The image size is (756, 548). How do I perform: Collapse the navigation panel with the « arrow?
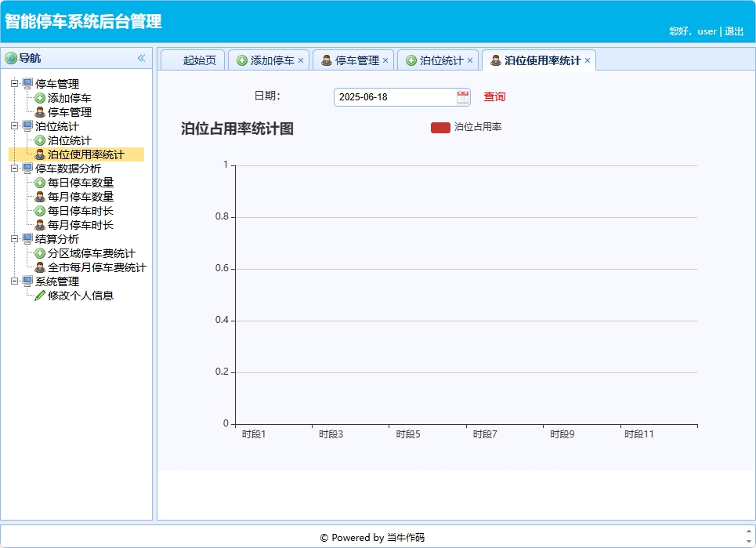(x=142, y=58)
